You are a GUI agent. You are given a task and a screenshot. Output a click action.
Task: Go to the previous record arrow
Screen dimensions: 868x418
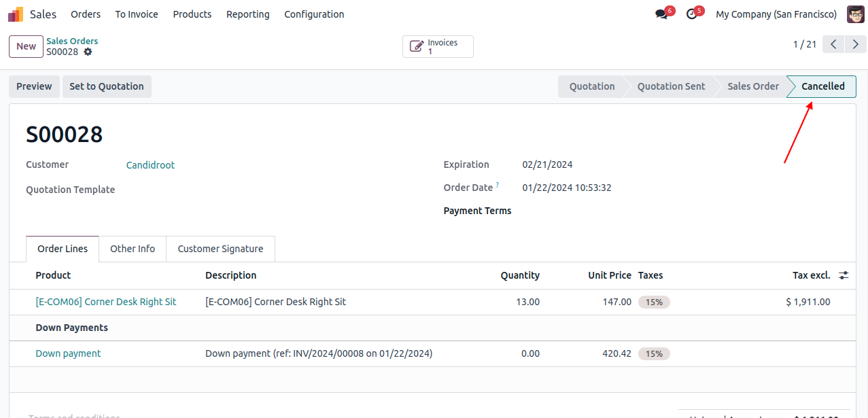click(x=833, y=45)
